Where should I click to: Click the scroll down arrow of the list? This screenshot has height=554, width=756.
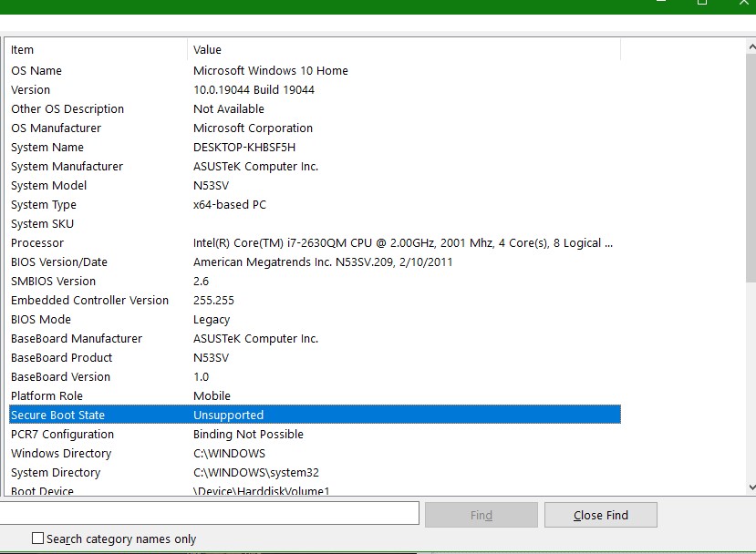coord(750,488)
